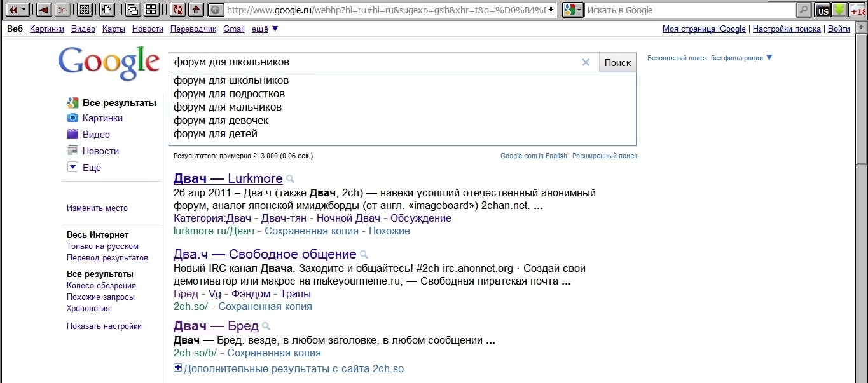Image resolution: width=868 pixels, height=383 pixels.
Task: Click the 'Поиск' search button
Action: pos(617,62)
